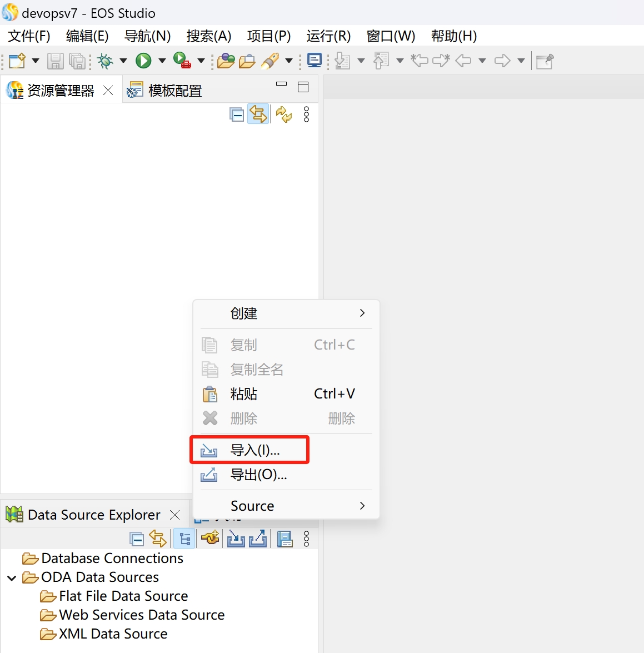Open the External Tools dropdown arrow
Image resolution: width=644 pixels, height=653 pixels.
(201, 61)
